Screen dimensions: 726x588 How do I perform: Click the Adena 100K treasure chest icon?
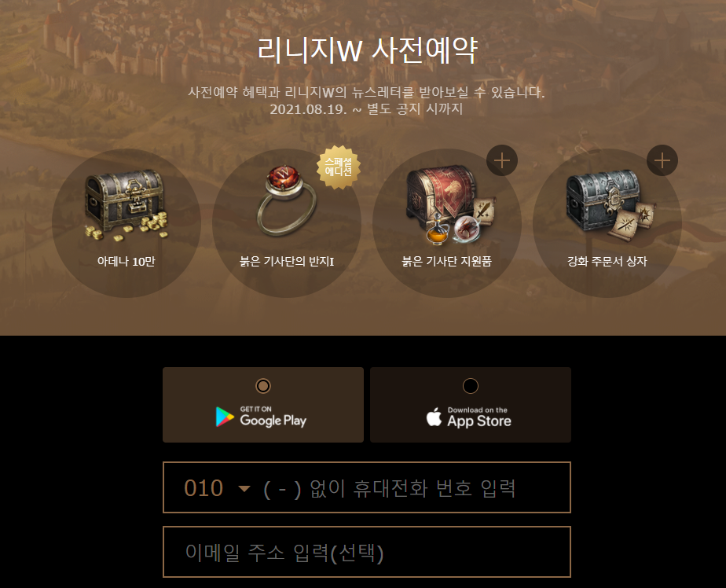(126, 205)
